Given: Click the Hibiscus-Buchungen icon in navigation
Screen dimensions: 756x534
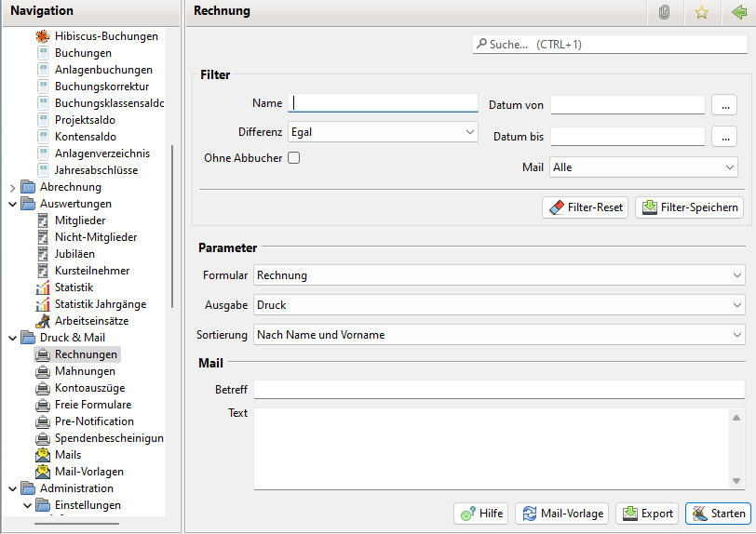Looking at the screenshot, I should point(43,36).
